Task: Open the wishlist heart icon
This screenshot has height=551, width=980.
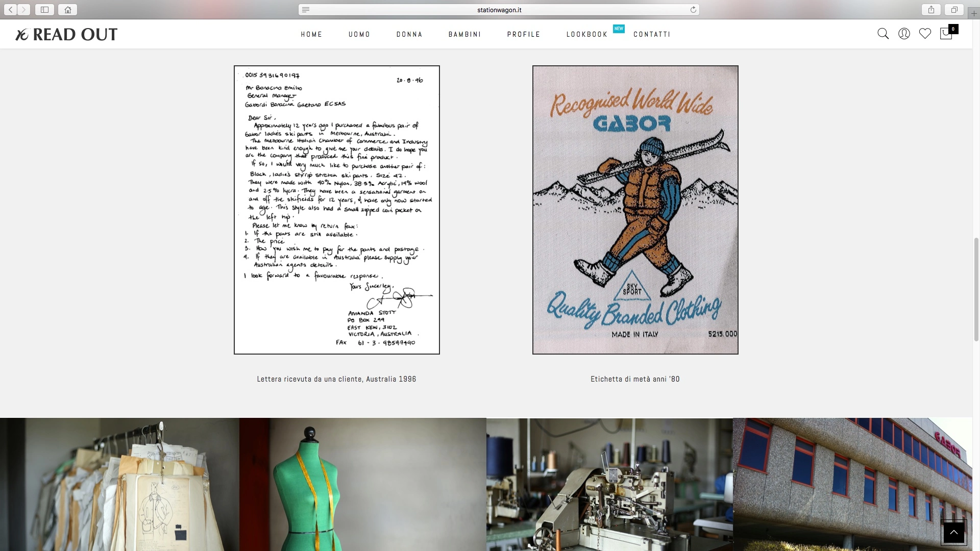Action: [925, 34]
